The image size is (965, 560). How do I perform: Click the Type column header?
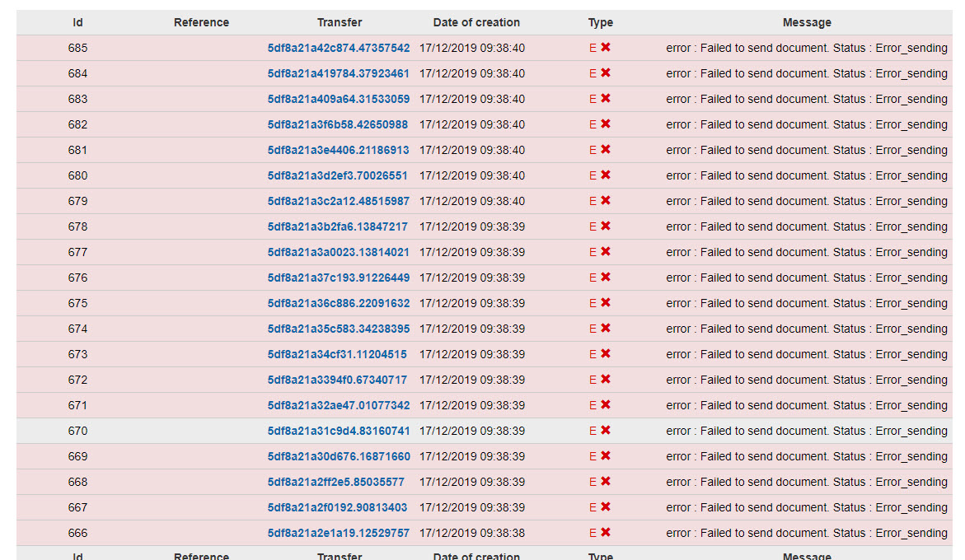[600, 22]
